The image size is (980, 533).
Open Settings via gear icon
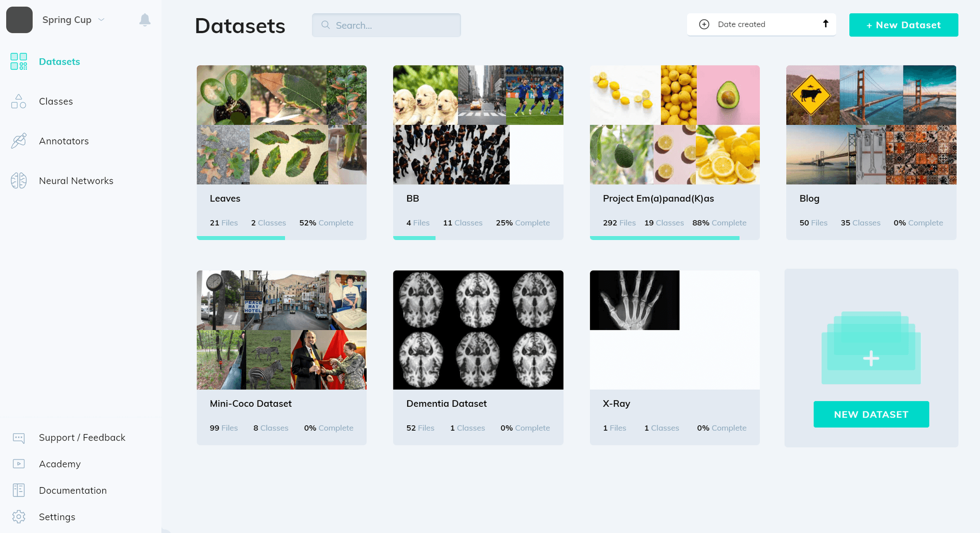(18, 517)
